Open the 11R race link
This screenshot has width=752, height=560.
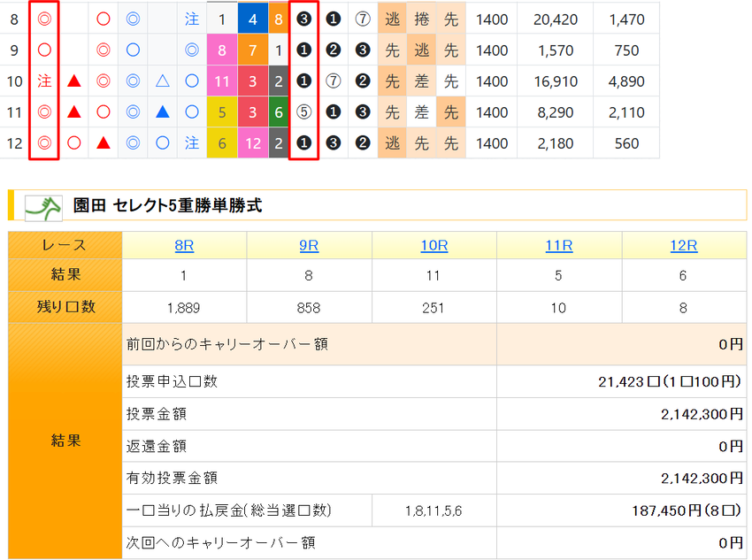(559, 245)
